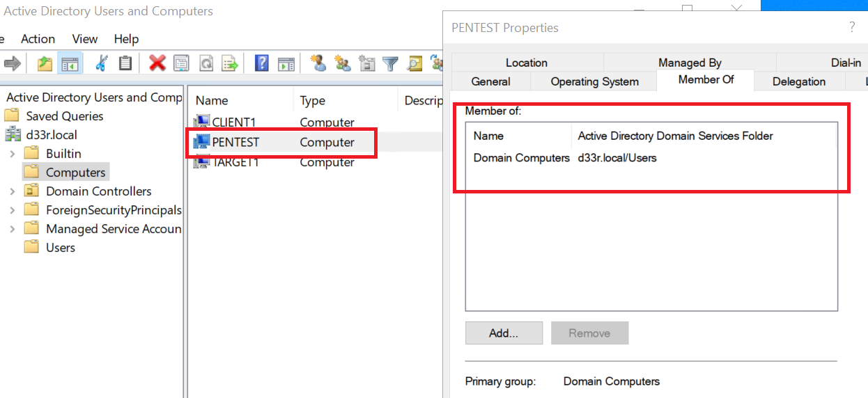The width and height of the screenshot is (868, 398).
Task: Select Domain Computers in Member of list
Action: coord(521,158)
